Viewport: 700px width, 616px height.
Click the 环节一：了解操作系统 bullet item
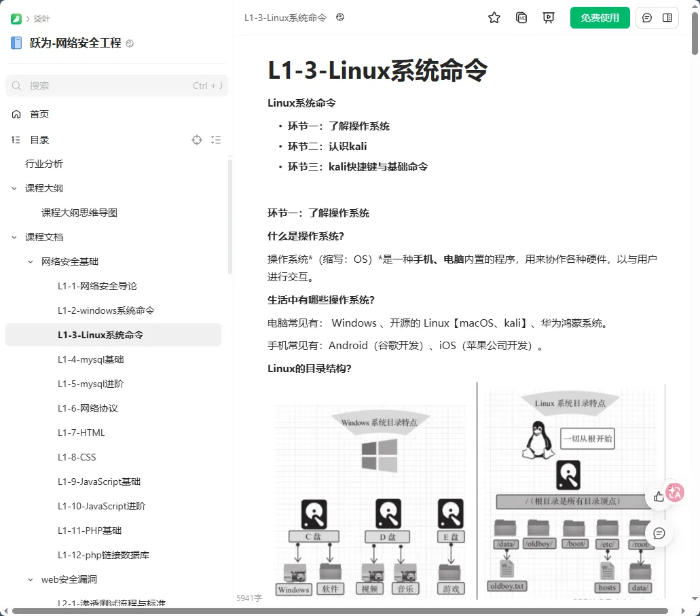point(338,126)
